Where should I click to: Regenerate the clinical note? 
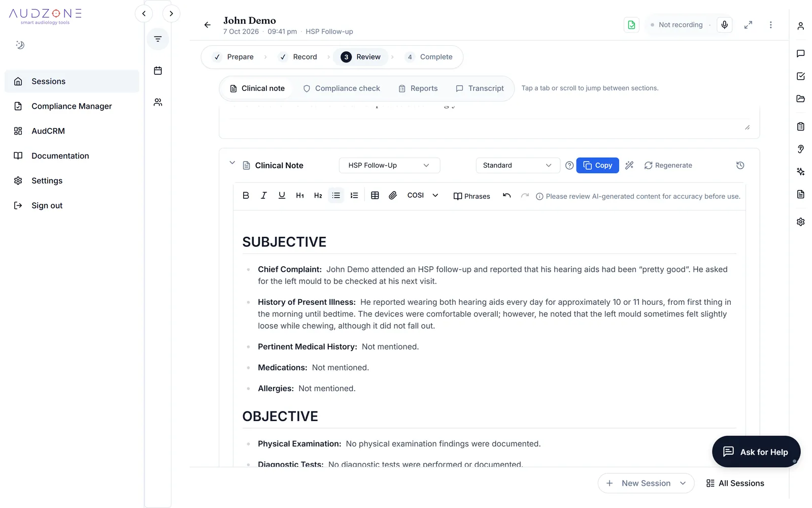coord(668,166)
